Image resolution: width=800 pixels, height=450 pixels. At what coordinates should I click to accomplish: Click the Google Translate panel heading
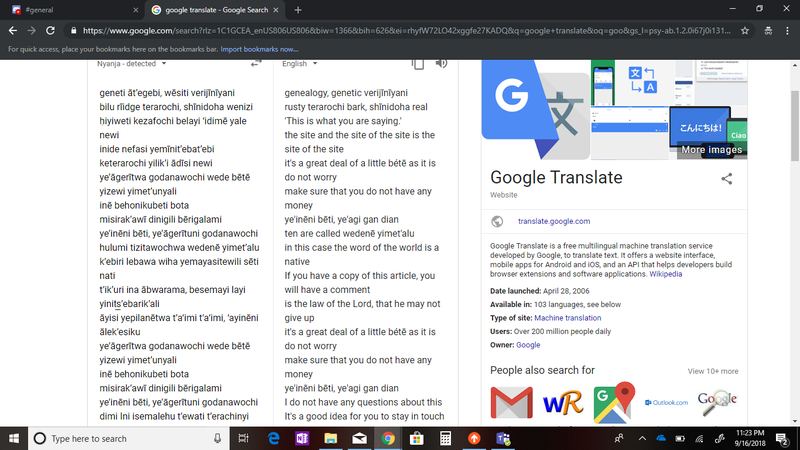click(x=556, y=178)
